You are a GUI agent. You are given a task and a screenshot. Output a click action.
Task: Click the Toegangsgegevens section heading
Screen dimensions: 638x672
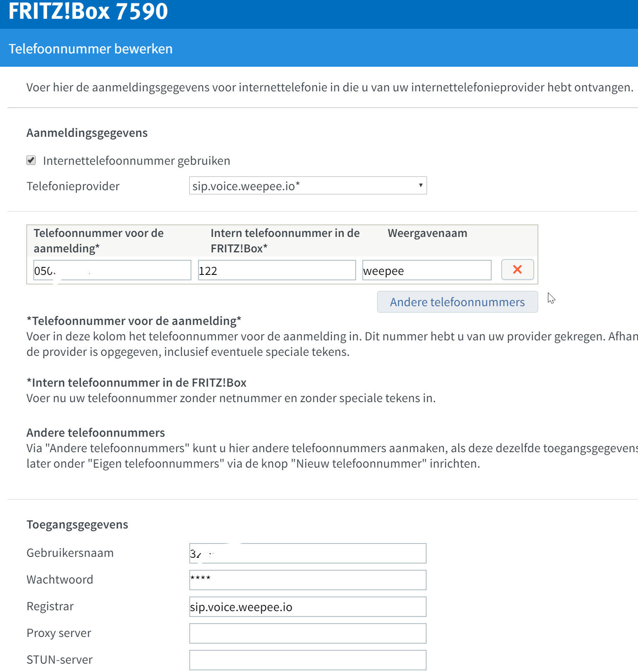pyautogui.click(x=77, y=524)
